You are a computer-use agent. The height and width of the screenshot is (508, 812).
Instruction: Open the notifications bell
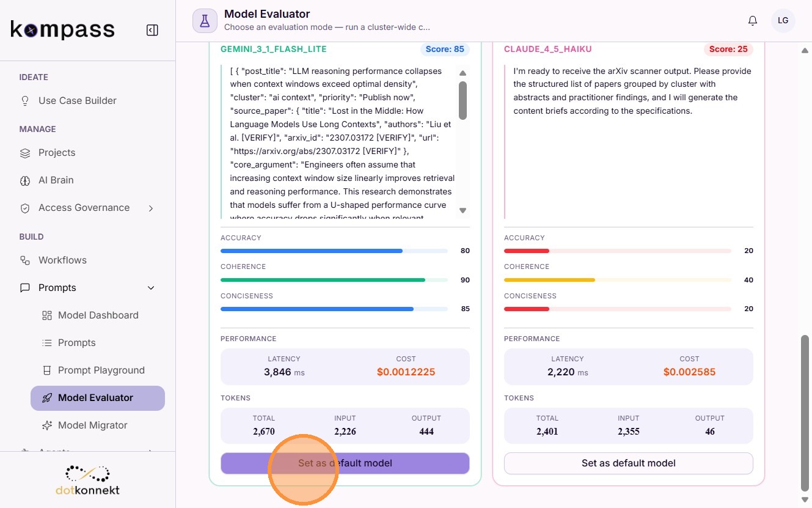tap(753, 21)
